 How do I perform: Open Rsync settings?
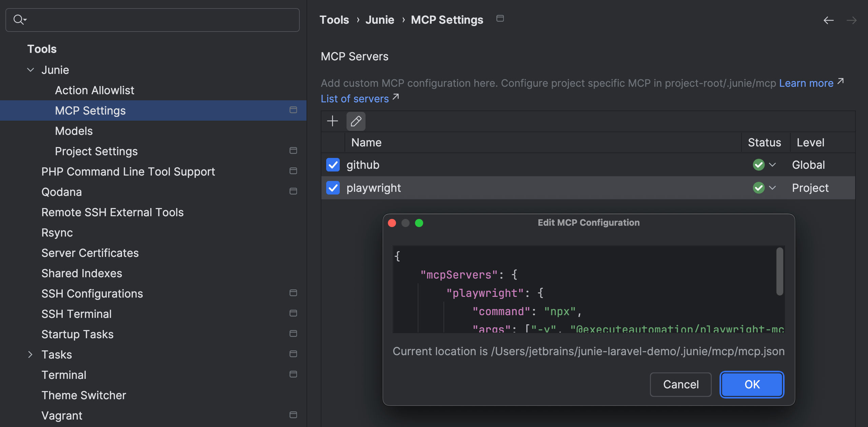click(57, 232)
